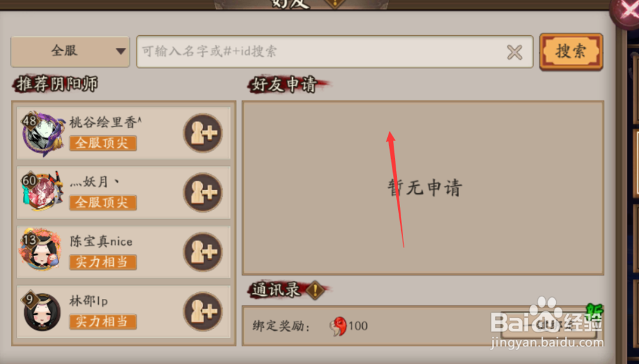This screenshot has width=639, height=364.
Task: Tap the red magatama reward icon
Action: (338, 326)
